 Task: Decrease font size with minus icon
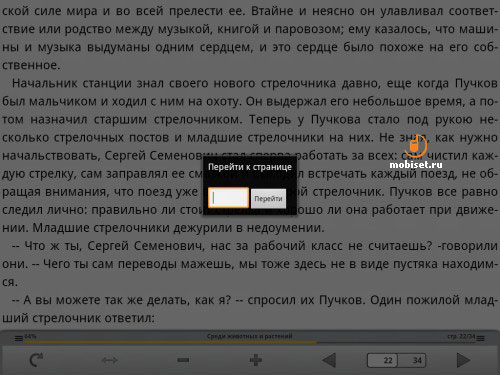(x=183, y=360)
